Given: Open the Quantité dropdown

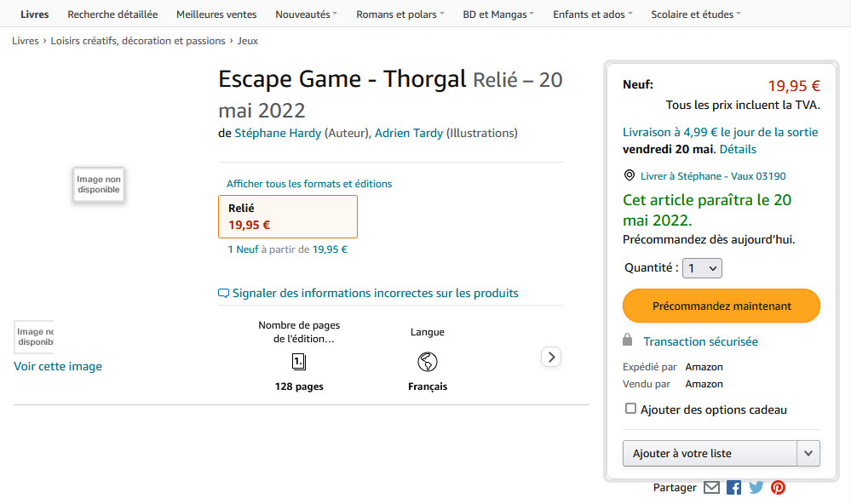Looking at the screenshot, I should (x=703, y=268).
